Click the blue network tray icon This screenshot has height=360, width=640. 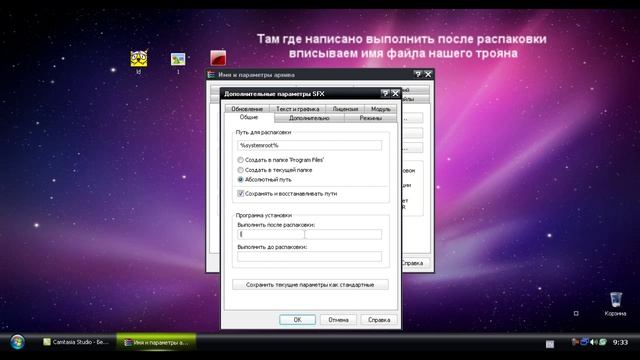(584, 342)
